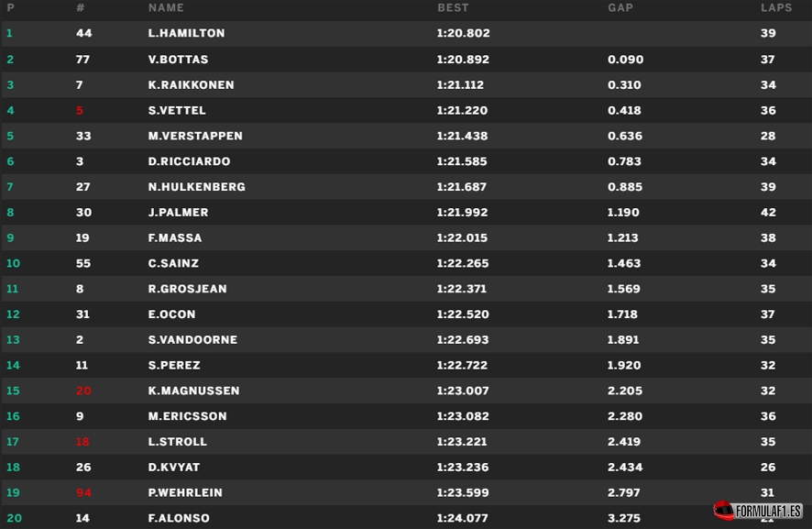Viewport: 812px width, 529px height.
Task: Click the P position column header
Action: (11, 8)
